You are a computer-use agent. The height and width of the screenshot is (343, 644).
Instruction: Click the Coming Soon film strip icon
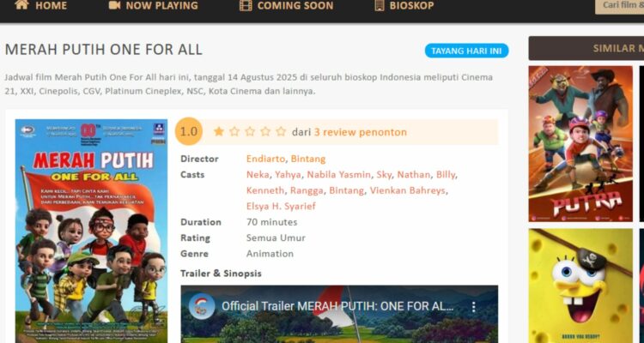pyautogui.click(x=246, y=5)
